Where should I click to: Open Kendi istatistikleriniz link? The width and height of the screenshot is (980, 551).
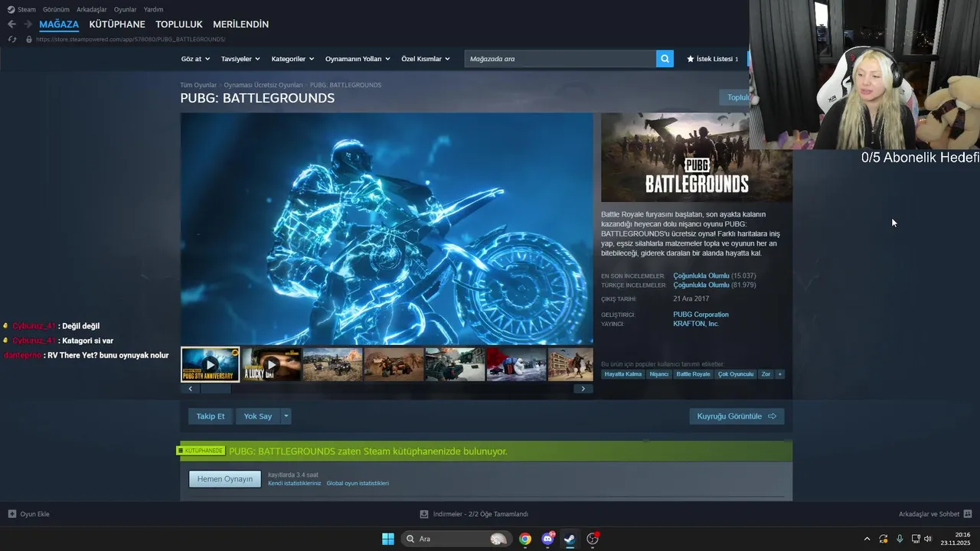[295, 484]
